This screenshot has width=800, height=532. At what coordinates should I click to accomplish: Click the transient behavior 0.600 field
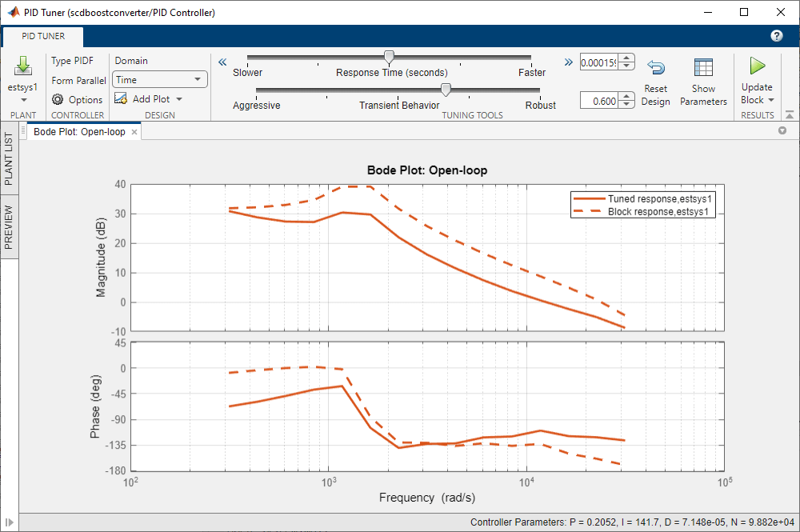599,101
